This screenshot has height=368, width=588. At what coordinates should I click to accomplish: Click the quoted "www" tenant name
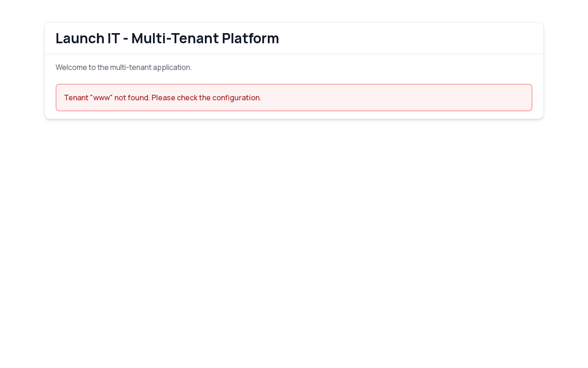pos(102,98)
